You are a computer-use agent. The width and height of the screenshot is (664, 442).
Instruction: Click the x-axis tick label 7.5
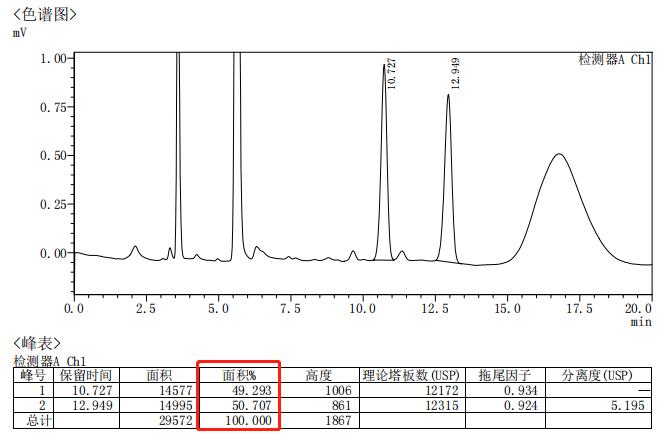click(x=290, y=308)
